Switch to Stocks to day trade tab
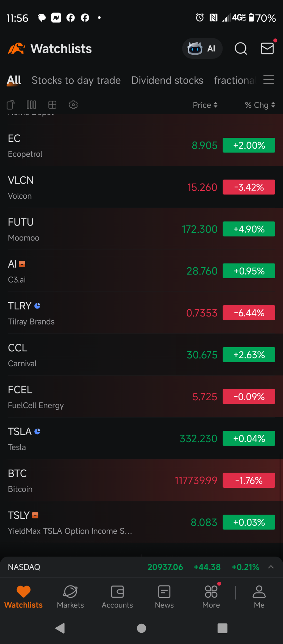Viewport: 283px width, 644px height. click(x=76, y=80)
